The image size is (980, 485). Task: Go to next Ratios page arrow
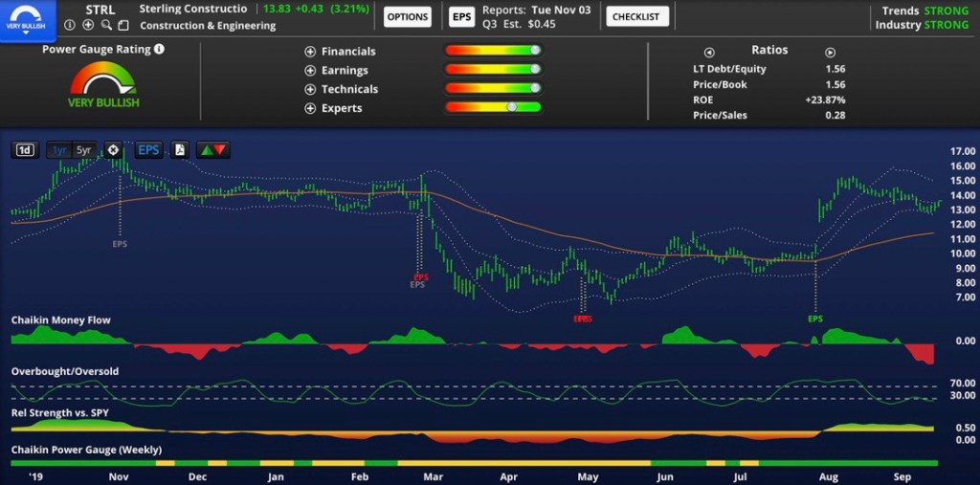[x=831, y=53]
